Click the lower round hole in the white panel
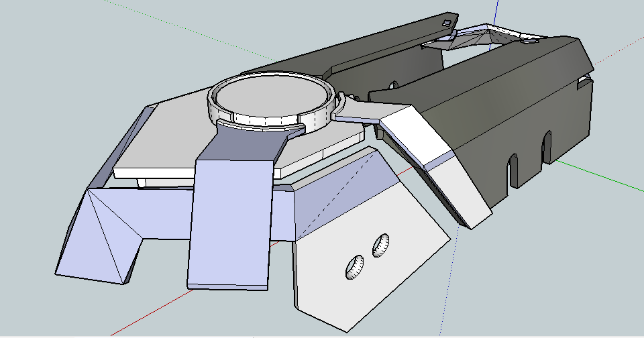Image resolution: width=644 pixels, height=338 pixels. pos(354,267)
